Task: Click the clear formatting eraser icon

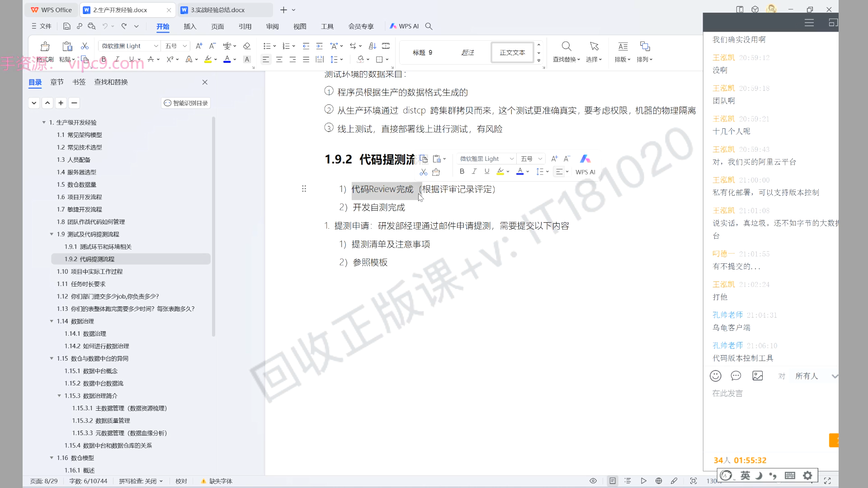Action: [246, 46]
